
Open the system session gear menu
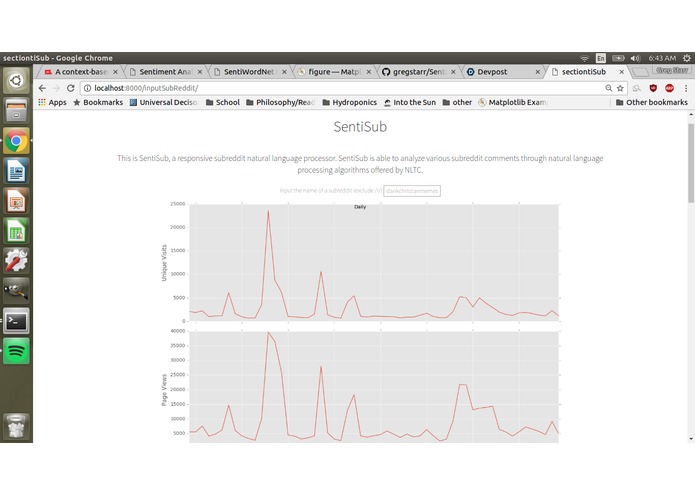687,58
